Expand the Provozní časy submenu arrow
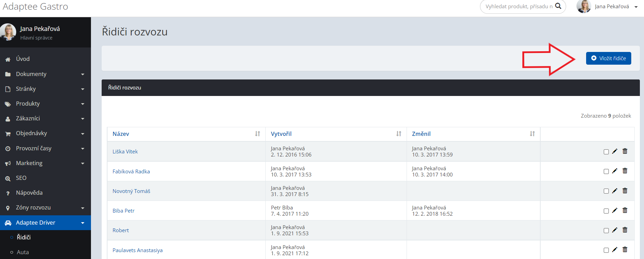 pos(83,149)
